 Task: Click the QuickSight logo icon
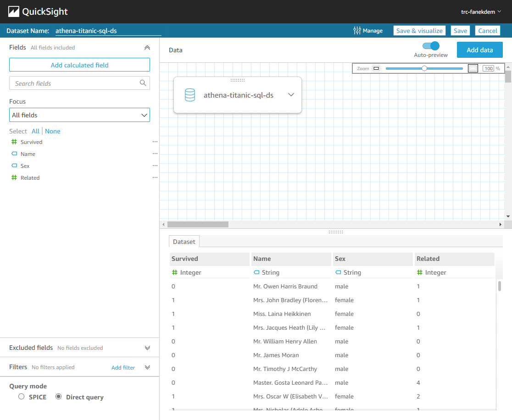[14, 11]
